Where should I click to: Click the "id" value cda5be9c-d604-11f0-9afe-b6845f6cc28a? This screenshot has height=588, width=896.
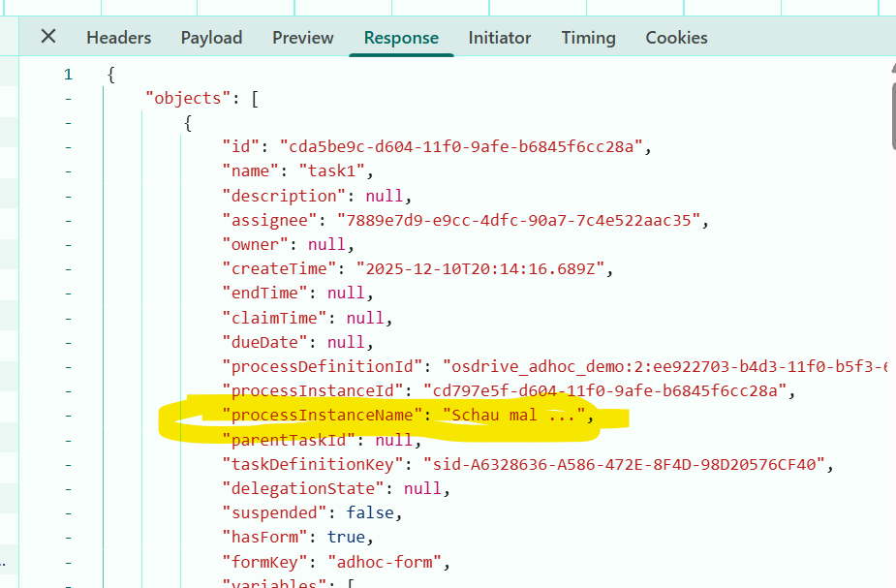(x=461, y=147)
